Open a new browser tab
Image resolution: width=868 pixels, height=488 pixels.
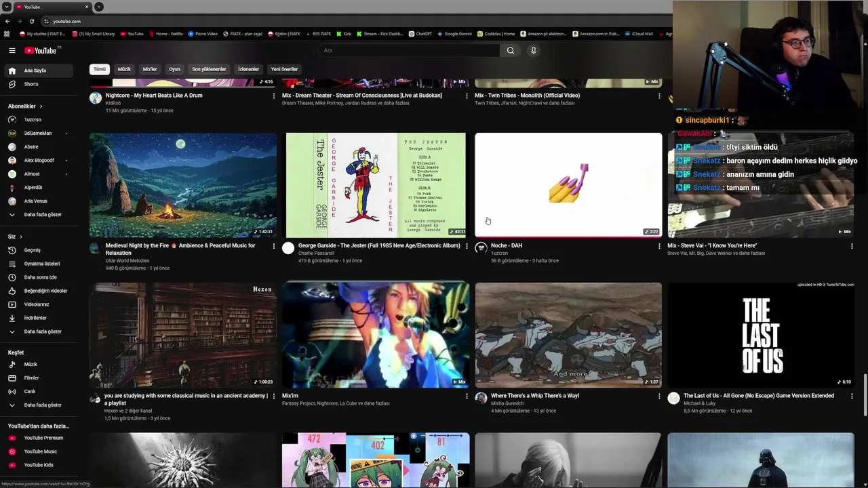coord(99,7)
